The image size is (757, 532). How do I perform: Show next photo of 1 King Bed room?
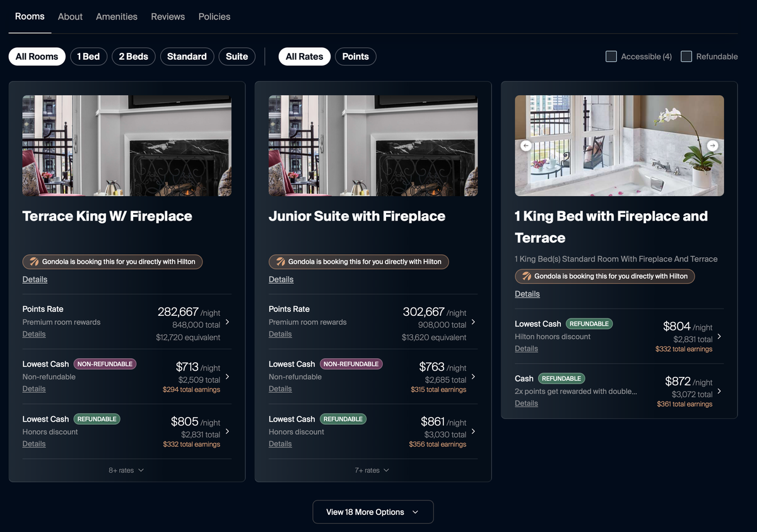click(712, 146)
